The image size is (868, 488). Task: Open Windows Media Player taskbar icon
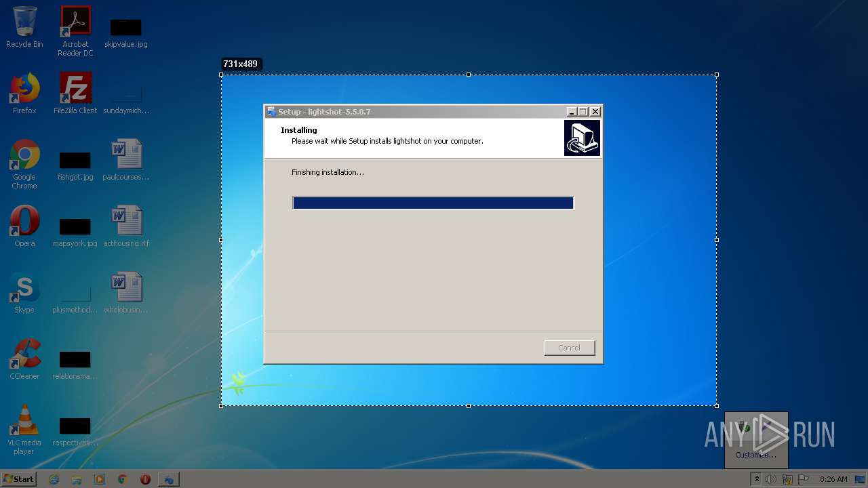point(100,479)
